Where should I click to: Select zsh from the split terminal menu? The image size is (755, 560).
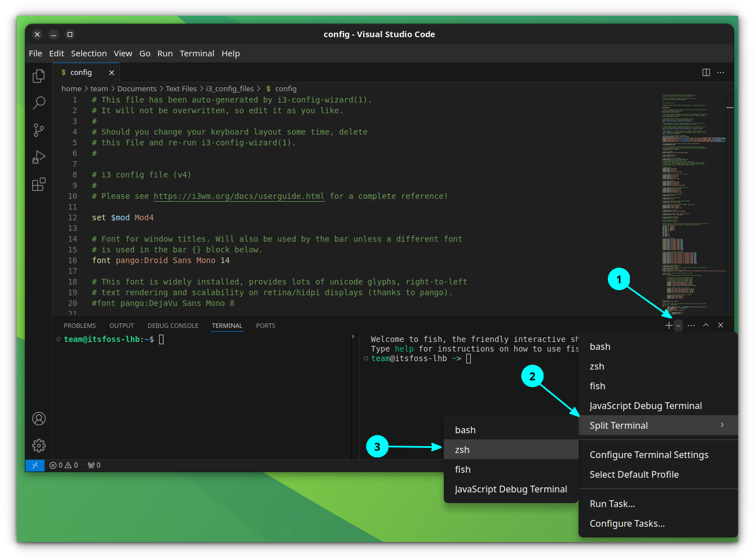tap(462, 450)
